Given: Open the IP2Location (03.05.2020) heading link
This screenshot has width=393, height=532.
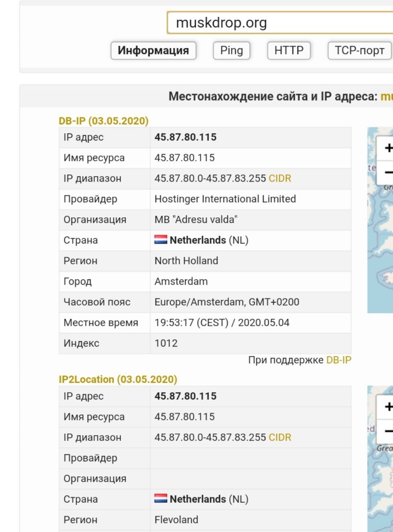Looking at the screenshot, I should click(118, 379).
